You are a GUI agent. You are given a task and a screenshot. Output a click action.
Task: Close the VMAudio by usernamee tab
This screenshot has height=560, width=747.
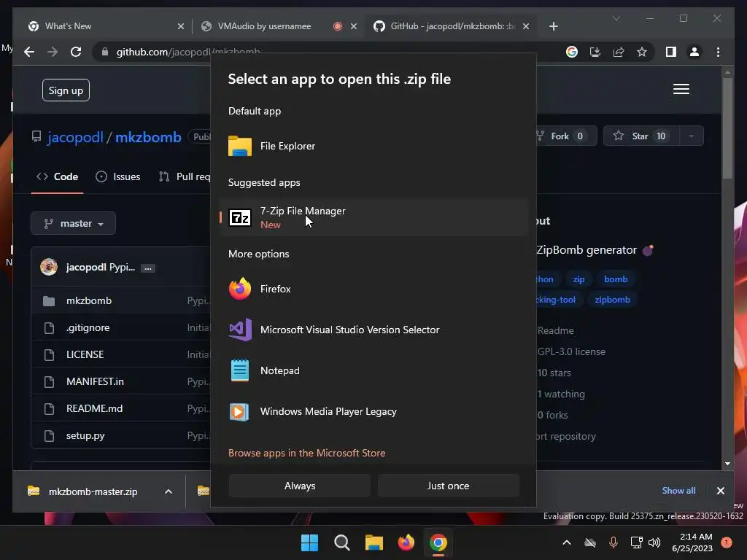click(354, 26)
